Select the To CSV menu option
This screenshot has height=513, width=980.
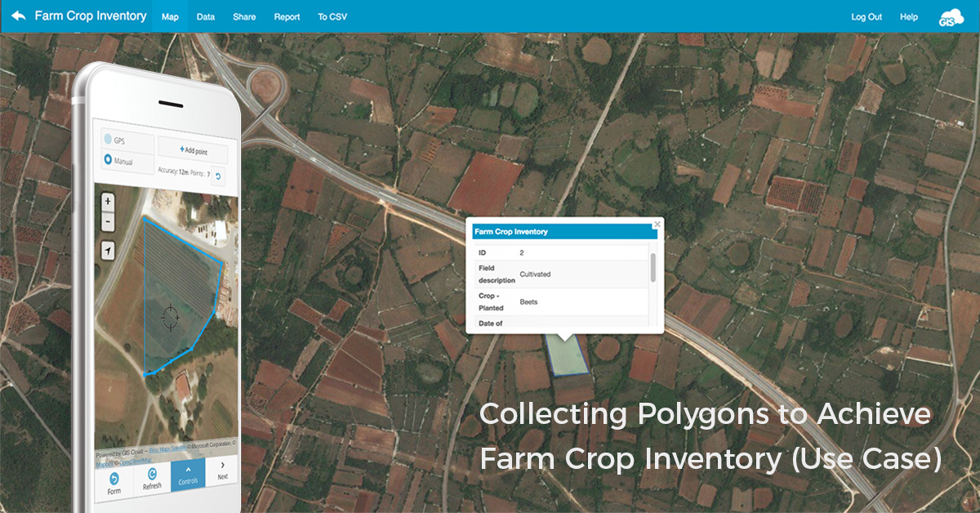[x=332, y=16]
